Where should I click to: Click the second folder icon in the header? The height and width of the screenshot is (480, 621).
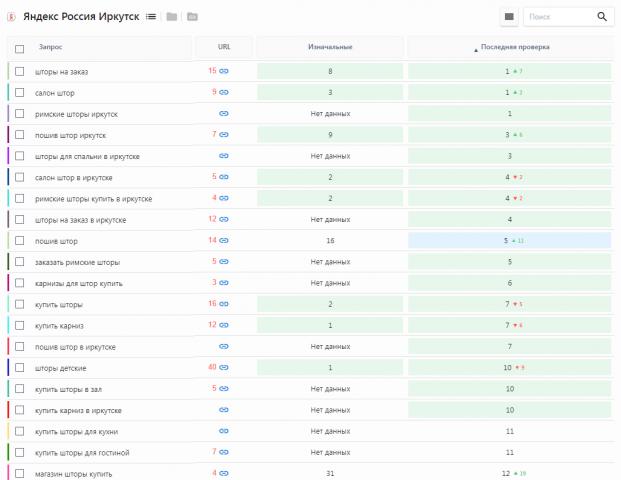coord(192,17)
